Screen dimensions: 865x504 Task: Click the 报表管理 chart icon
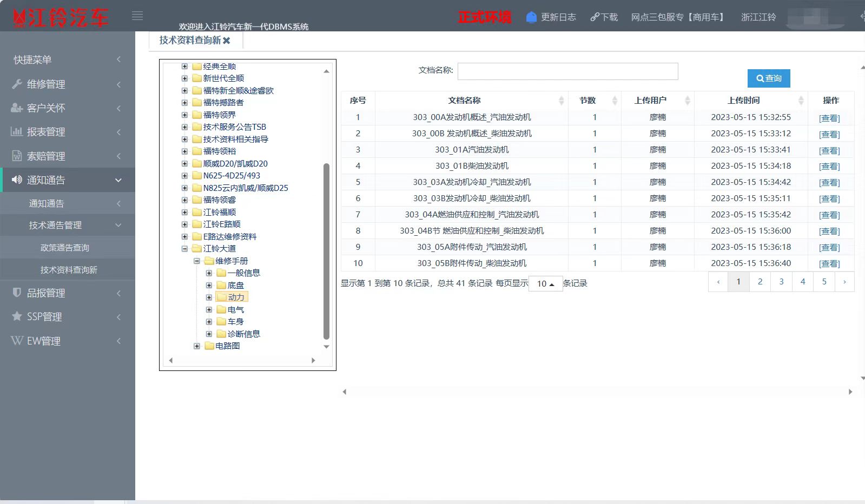(17, 131)
